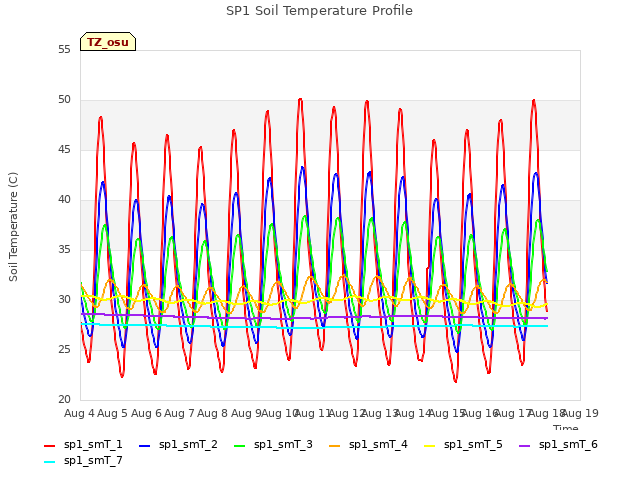Click the Aug 6 x-axis label

(x=146, y=413)
